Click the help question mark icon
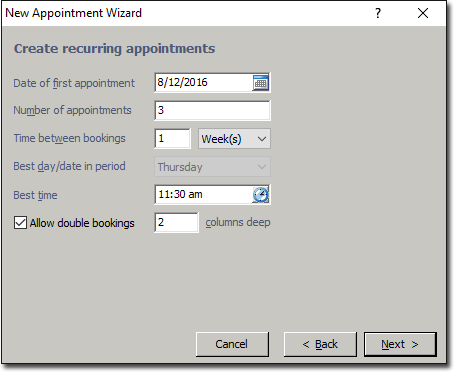Viewport: 454px width, 372px height. click(378, 13)
